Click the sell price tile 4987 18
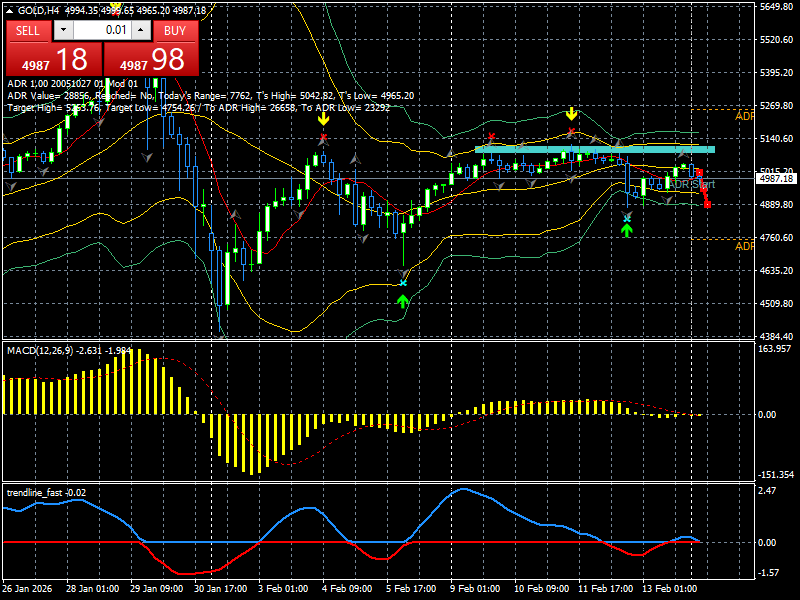Viewport: 800px width, 600px height. tap(54, 60)
